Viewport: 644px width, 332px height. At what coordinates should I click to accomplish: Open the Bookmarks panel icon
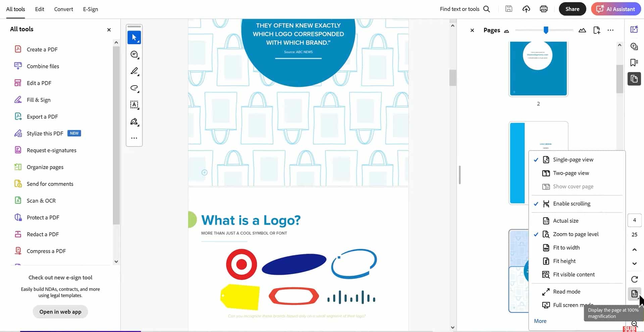(x=634, y=63)
